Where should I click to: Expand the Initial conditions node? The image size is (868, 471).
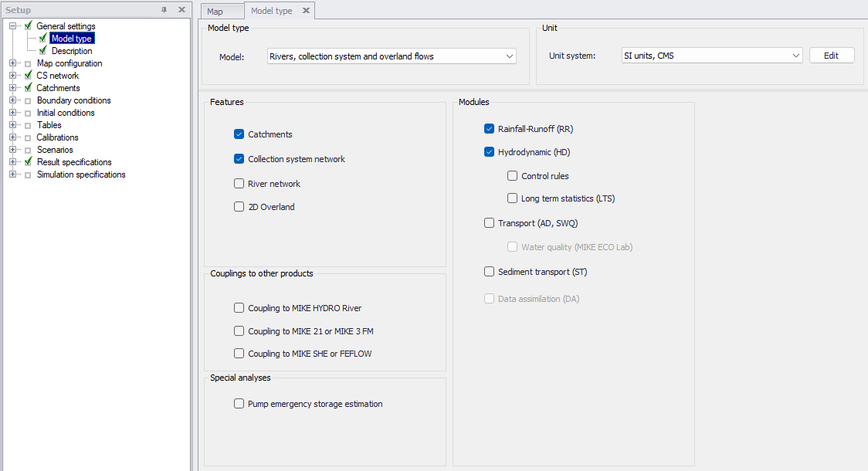click(12, 113)
